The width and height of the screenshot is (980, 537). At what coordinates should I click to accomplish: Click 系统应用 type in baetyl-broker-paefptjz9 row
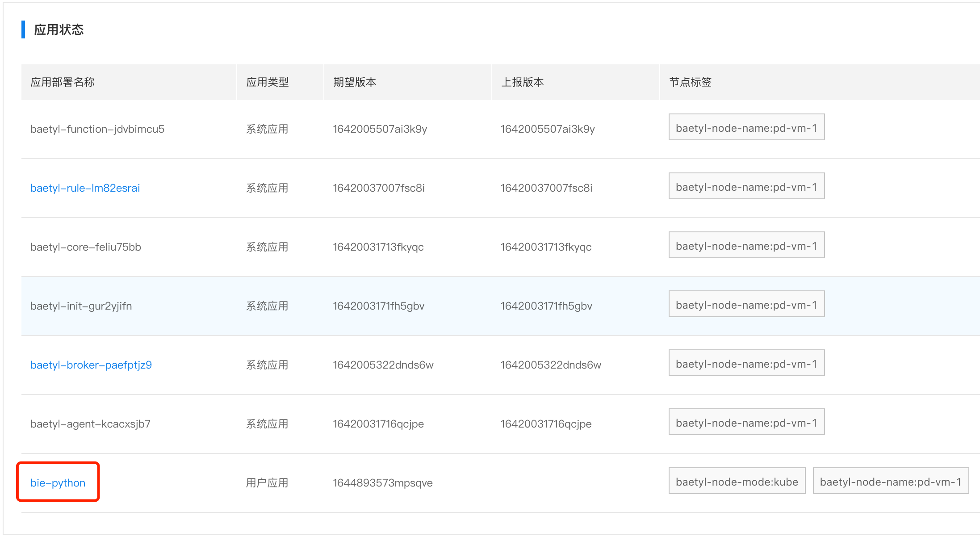267,365
